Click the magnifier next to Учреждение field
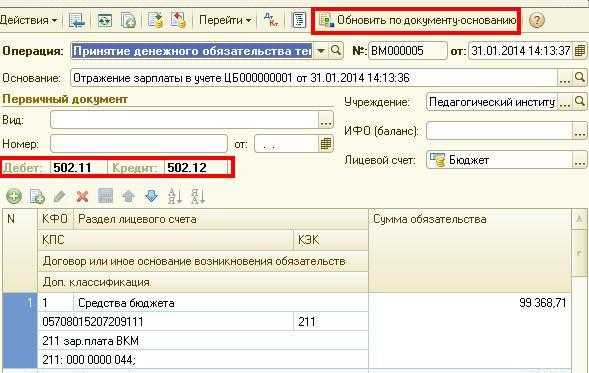The width and height of the screenshot is (589, 373). click(580, 102)
